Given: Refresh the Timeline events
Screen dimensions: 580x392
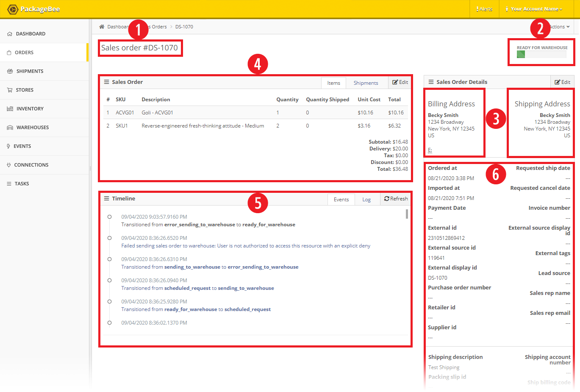Looking at the screenshot, I should (396, 199).
